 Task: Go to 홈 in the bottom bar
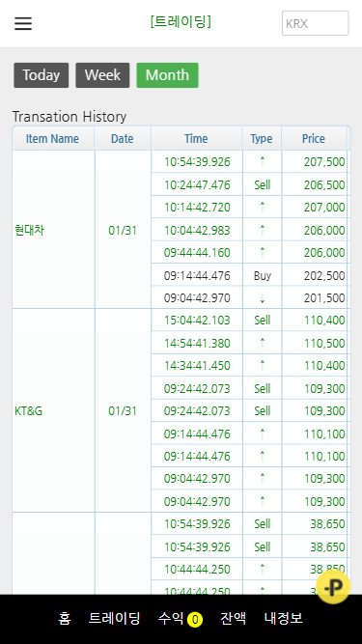click(65, 619)
